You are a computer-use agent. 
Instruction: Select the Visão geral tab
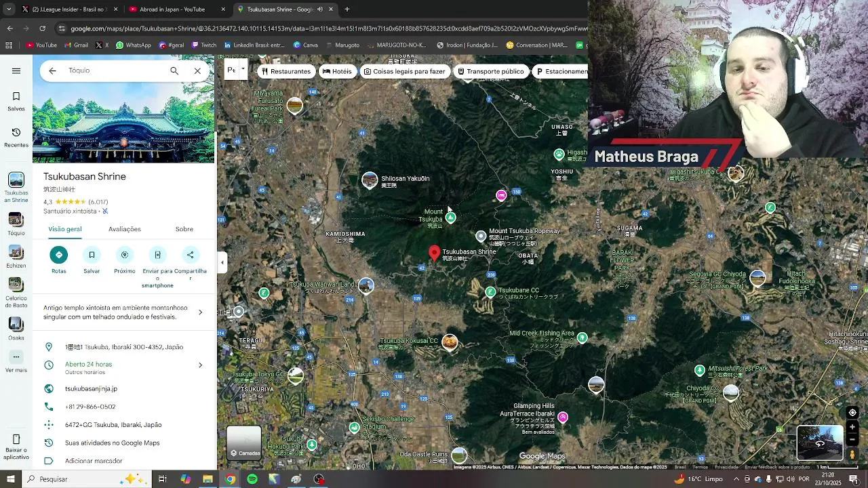pyautogui.click(x=65, y=229)
